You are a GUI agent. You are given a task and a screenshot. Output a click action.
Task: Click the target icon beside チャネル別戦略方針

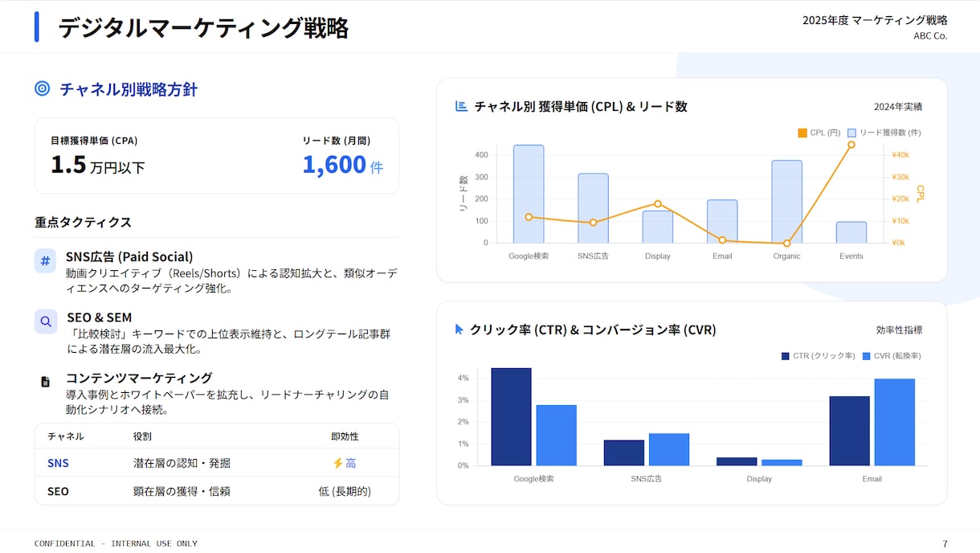pos(43,88)
